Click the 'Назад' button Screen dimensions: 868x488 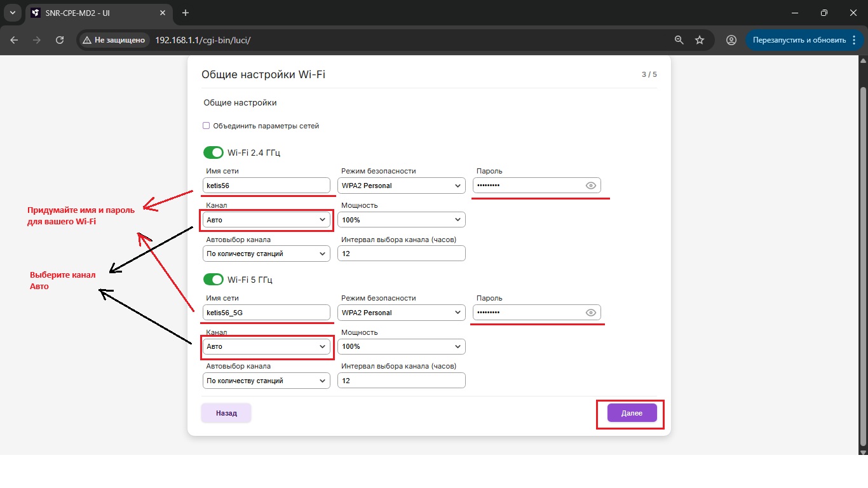pyautogui.click(x=226, y=413)
